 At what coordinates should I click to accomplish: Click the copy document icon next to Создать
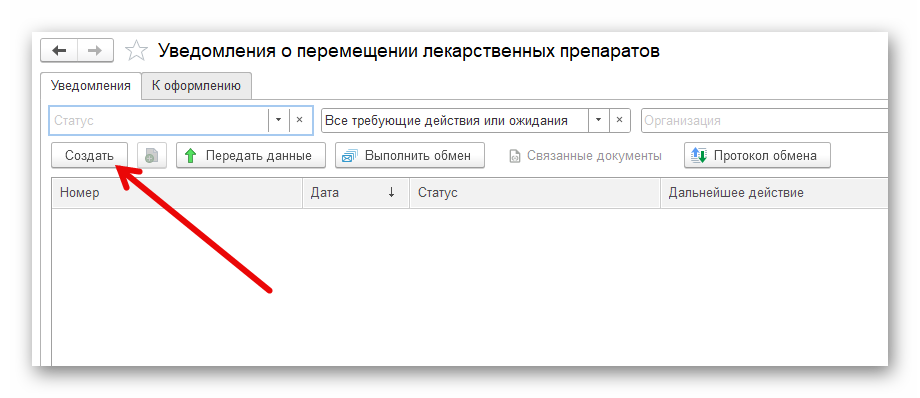tap(152, 156)
